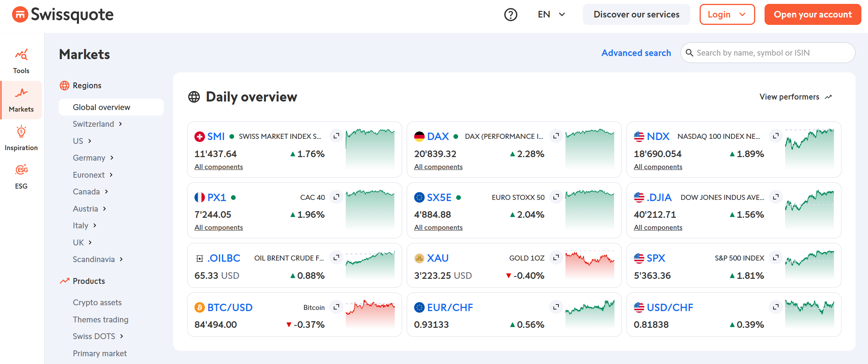This screenshot has height=364, width=868.
Task: Open the USD/CHF symbol link
Action: click(x=670, y=308)
